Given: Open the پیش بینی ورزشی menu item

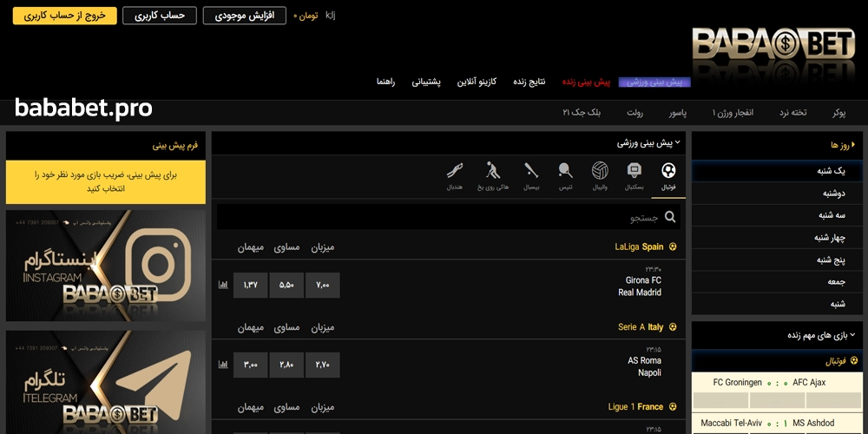Looking at the screenshot, I should click(654, 82).
